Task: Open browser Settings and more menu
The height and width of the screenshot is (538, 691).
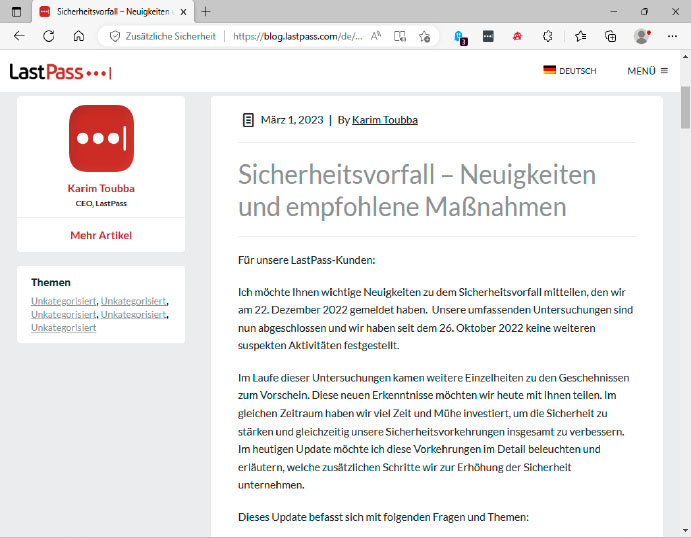Action: [x=672, y=36]
